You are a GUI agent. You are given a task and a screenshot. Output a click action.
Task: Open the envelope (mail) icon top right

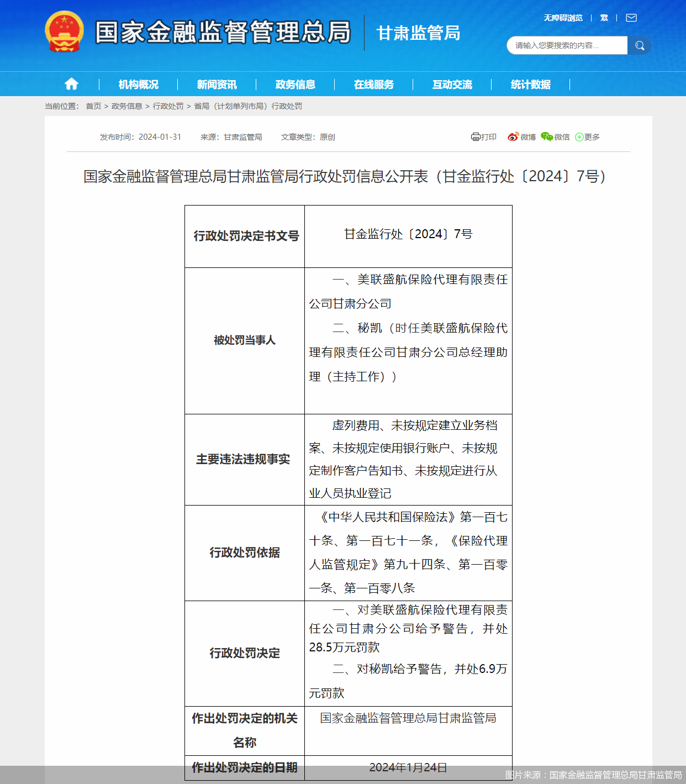[x=630, y=18]
